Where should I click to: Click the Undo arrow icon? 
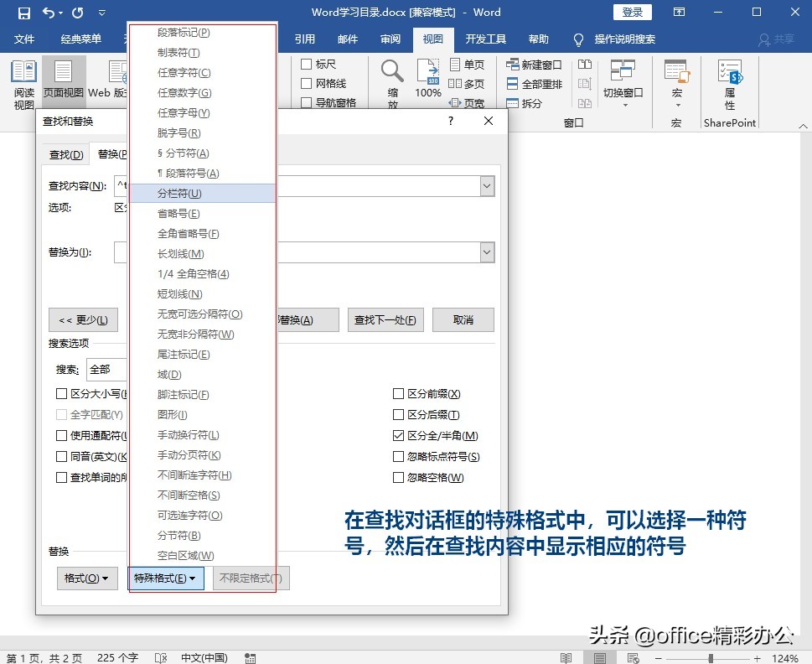click(x=49, y=13)
